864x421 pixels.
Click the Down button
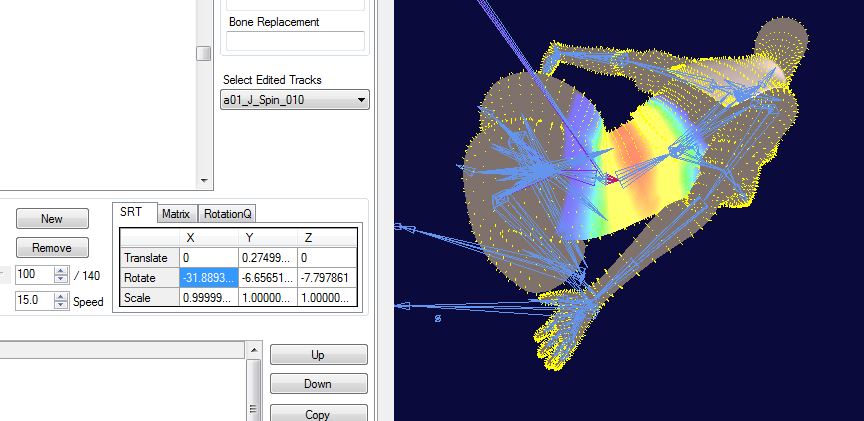(318, 384)
